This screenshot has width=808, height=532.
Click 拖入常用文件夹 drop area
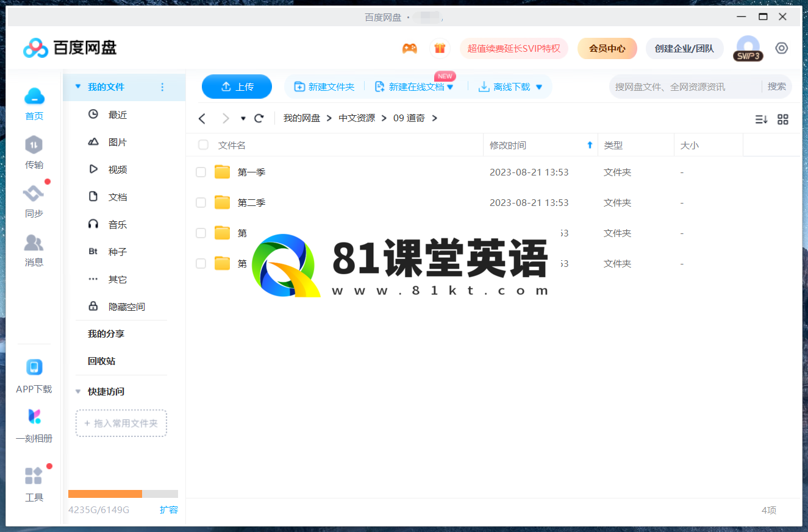pyautogui.click(x=121, y=423)
